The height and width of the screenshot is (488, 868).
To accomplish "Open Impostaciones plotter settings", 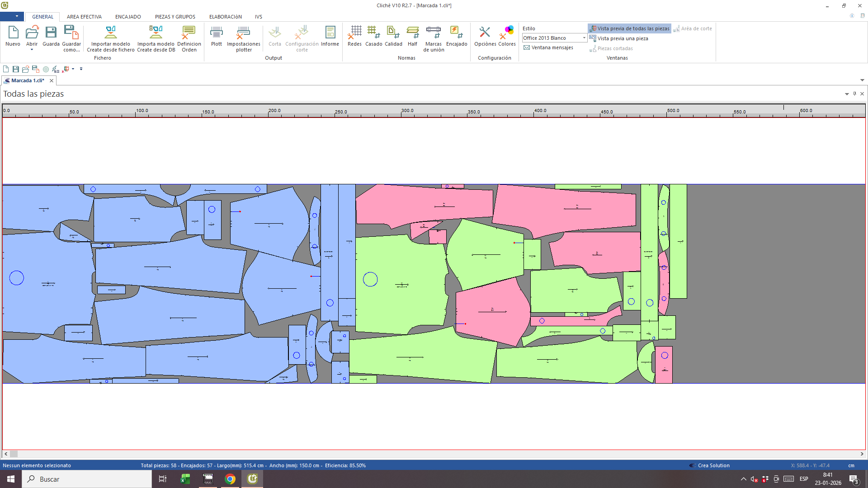I will click(x=243, y=33).
